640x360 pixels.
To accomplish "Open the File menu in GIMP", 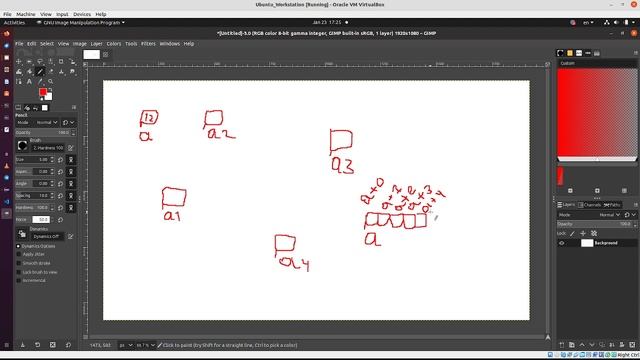I will pos(19,44).
